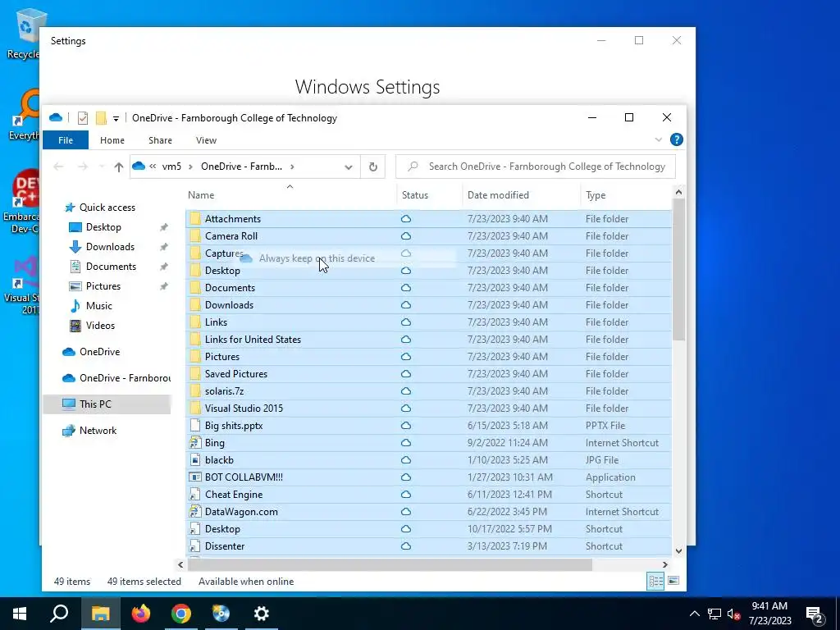The height and width of the screenshot is (630, 840).
Task: Open Music in navigation pane
Action: tap(98, 306)
